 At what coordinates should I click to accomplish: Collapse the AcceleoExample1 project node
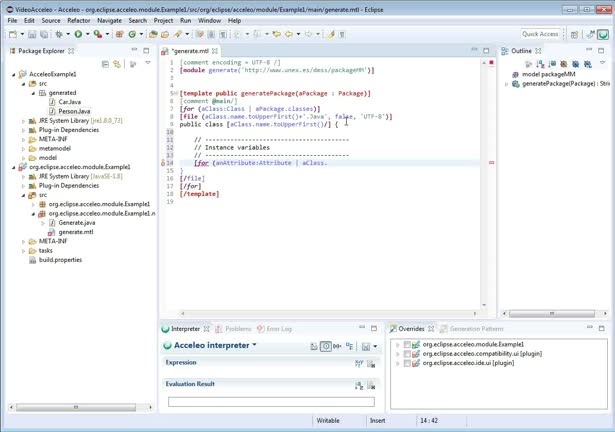coord(14,74)
